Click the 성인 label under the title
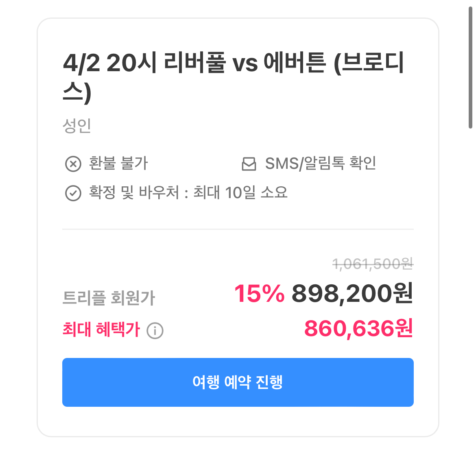Viewport: 476px width, 469px height. click(77, 126)
